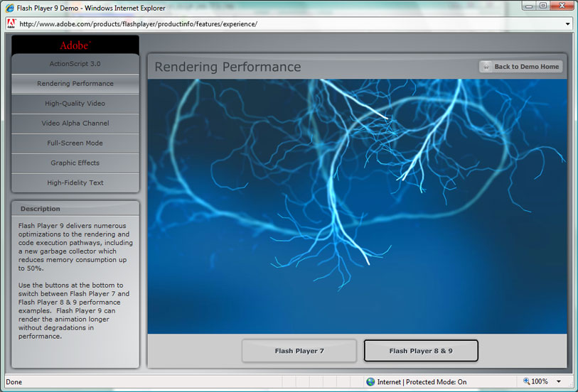Click the Adobe page icon in address bar
Screen dimensions: 578x392
[x=11, y=24]
